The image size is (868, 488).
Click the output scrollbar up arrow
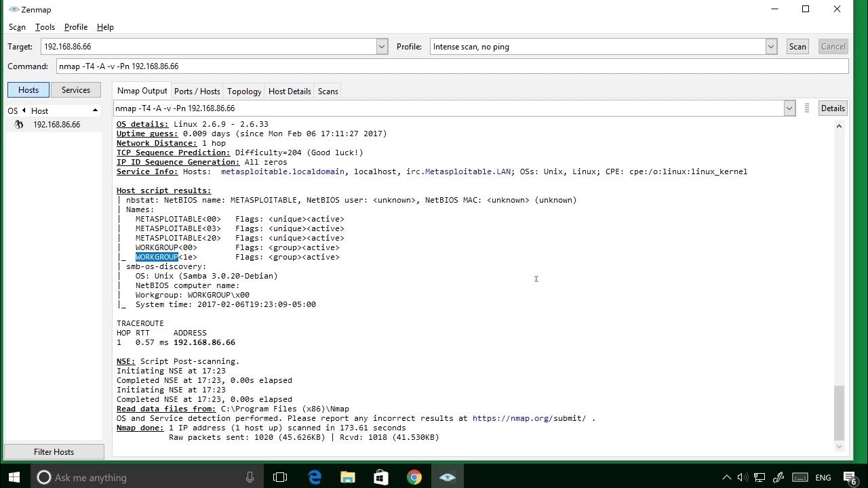point(839,126)
